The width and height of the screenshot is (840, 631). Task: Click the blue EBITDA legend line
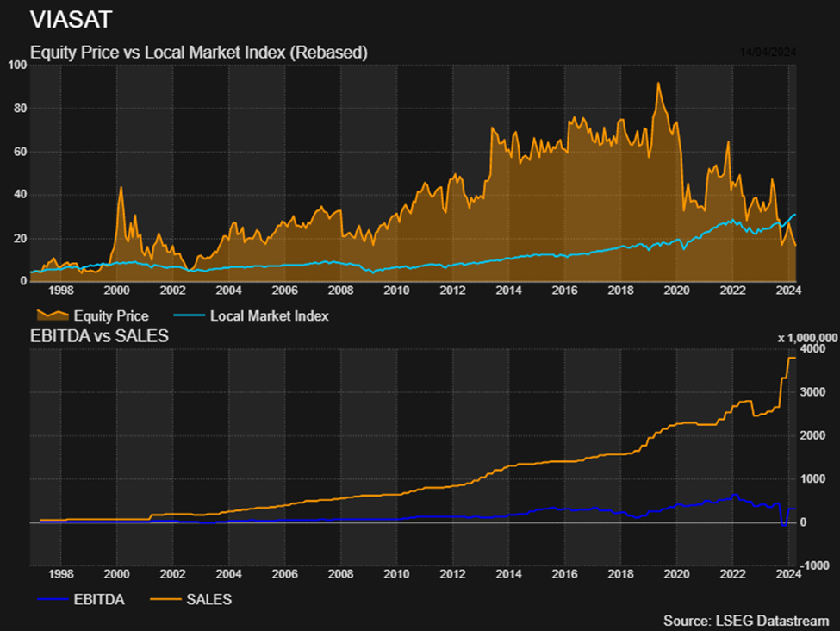(x=53, y=599)
